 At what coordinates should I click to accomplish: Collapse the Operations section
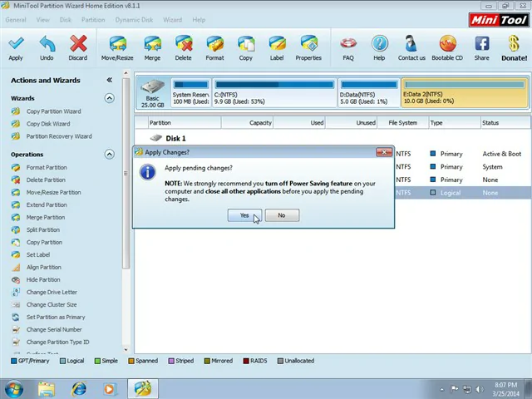(109, 154)
